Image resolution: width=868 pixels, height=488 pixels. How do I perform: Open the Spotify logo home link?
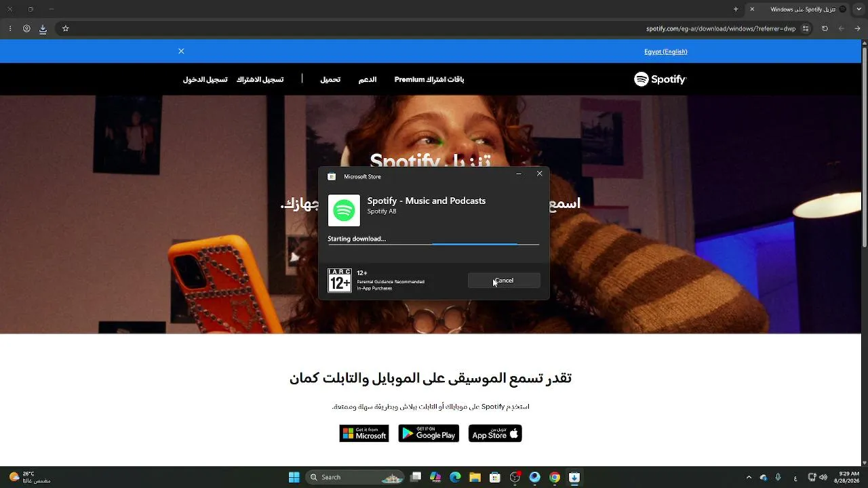click(660, 79)
